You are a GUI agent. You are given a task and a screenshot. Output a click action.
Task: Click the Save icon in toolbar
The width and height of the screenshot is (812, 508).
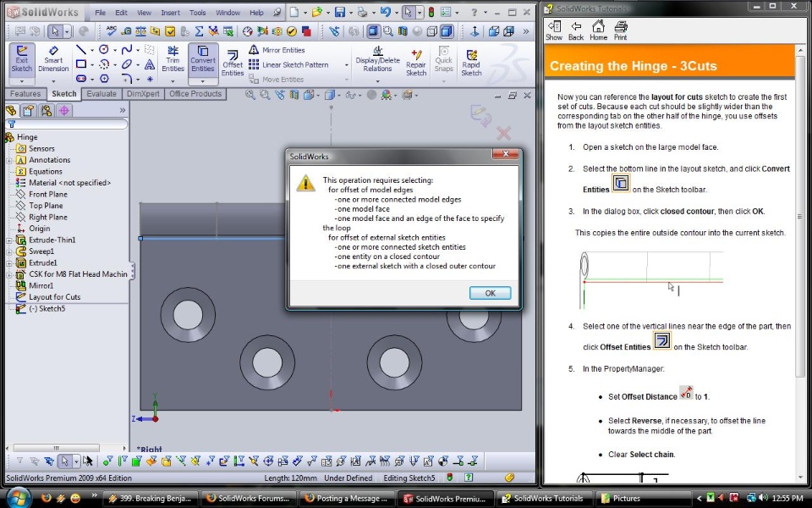point(340,12)
